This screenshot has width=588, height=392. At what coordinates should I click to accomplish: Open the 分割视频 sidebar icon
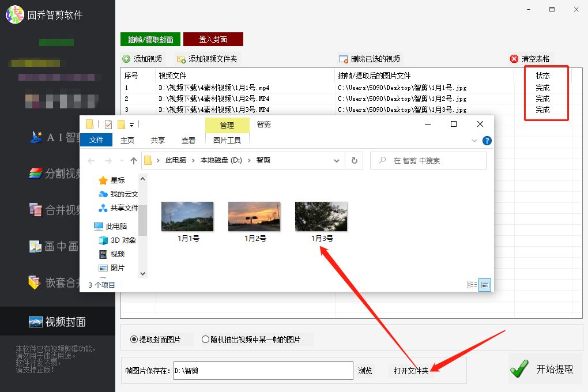tap(36, 174)
